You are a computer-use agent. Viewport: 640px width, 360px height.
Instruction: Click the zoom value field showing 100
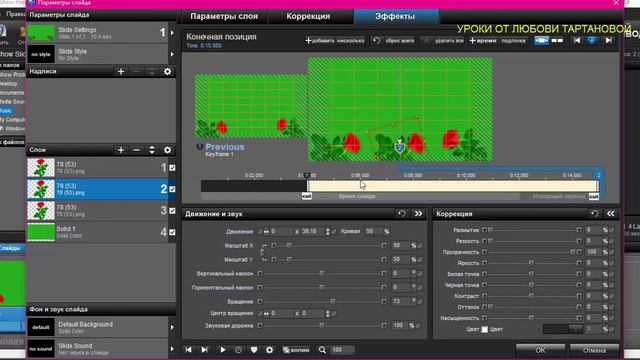pyautogui.click(x=342, y=350)
